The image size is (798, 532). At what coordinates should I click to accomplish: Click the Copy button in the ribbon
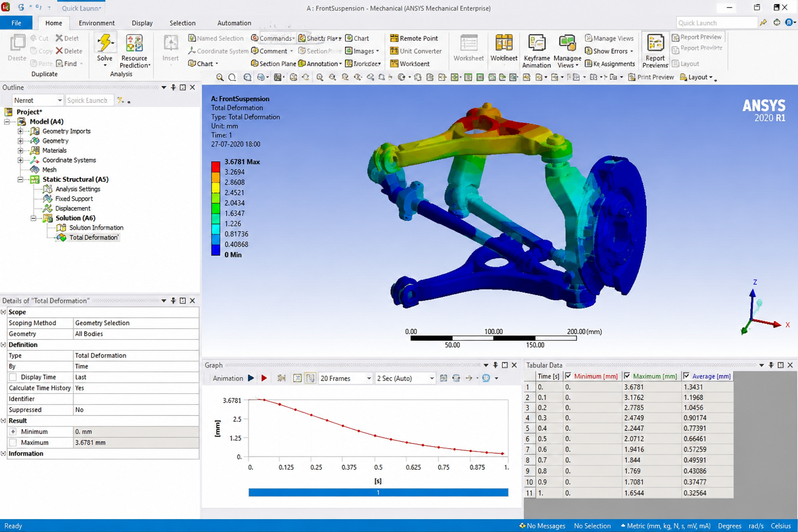[41, 51]
